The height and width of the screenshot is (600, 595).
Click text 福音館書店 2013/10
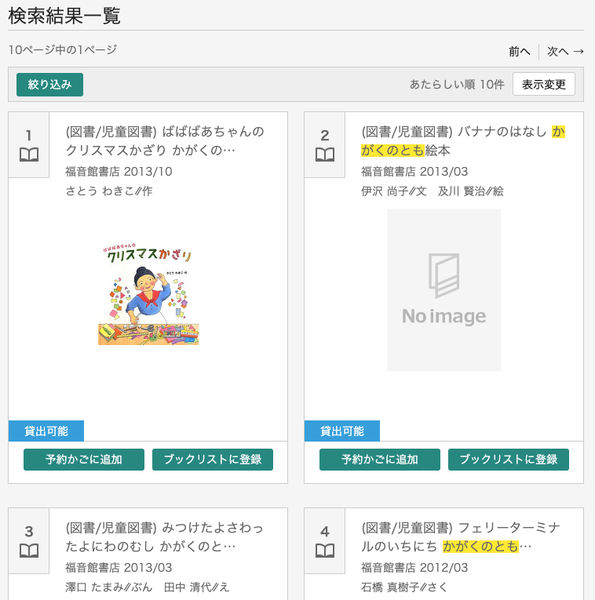119,171
